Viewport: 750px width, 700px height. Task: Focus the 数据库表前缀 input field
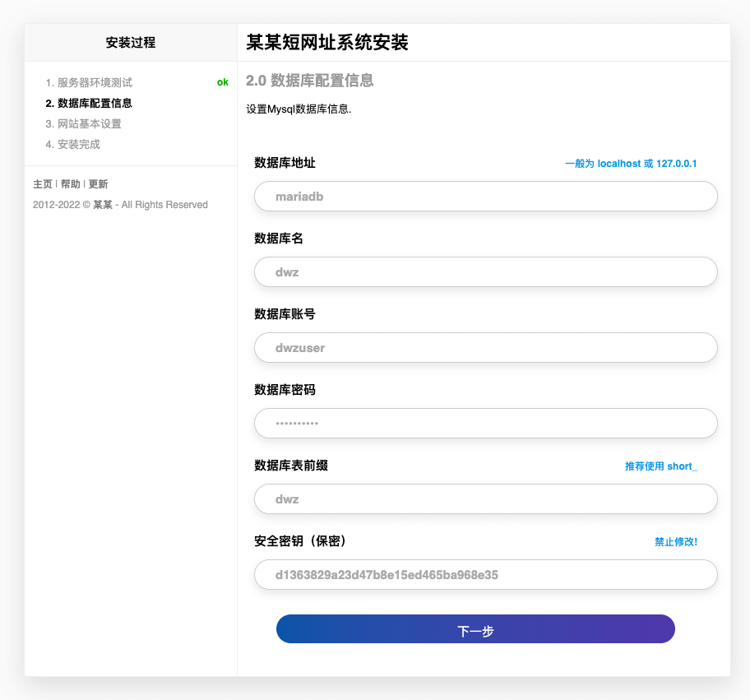coord(485,499)
